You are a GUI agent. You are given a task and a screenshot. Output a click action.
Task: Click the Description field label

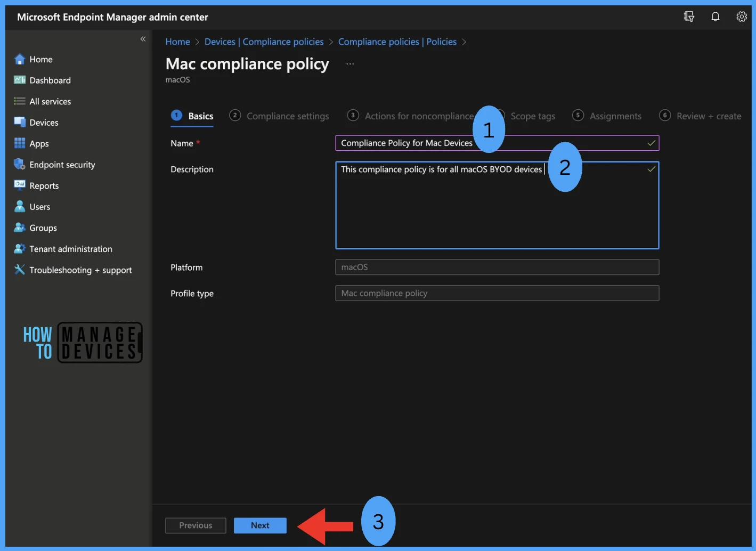pyautogui.click(x=192, y=169)
